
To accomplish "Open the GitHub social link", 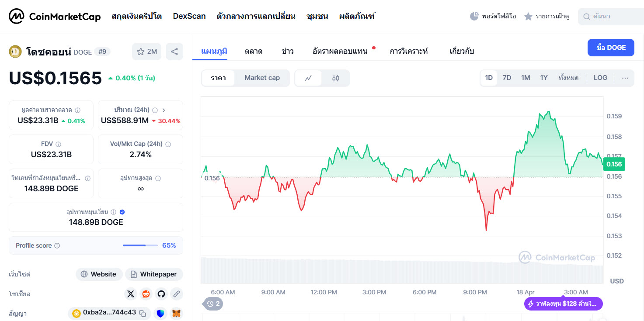I will 161,294.
